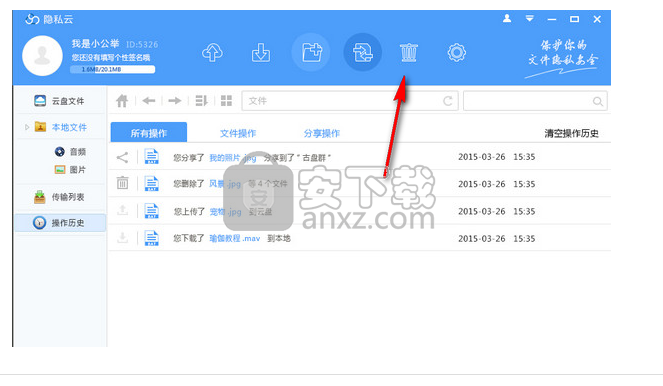Navigate forward with right arrow
This screenshot has height=386, width=663.
tap(175, 101)
